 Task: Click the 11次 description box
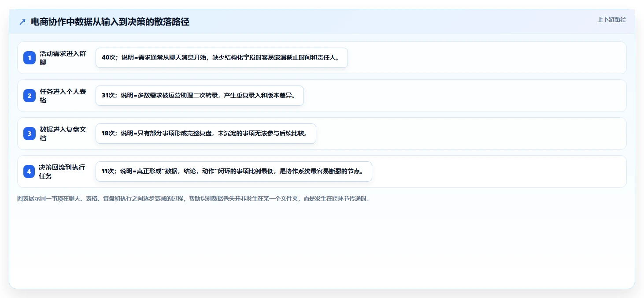point(234,171)
